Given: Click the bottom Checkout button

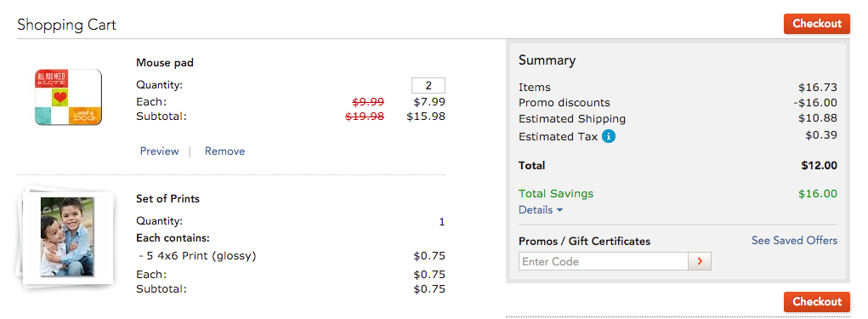Looking at the screenshot, I should click(x=816, y=302).
